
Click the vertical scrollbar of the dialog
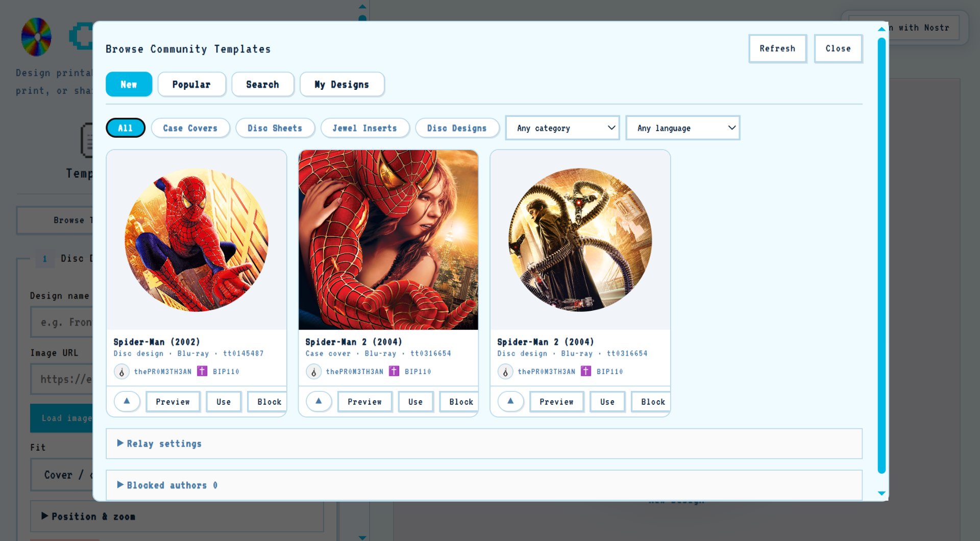click(881, 255)
